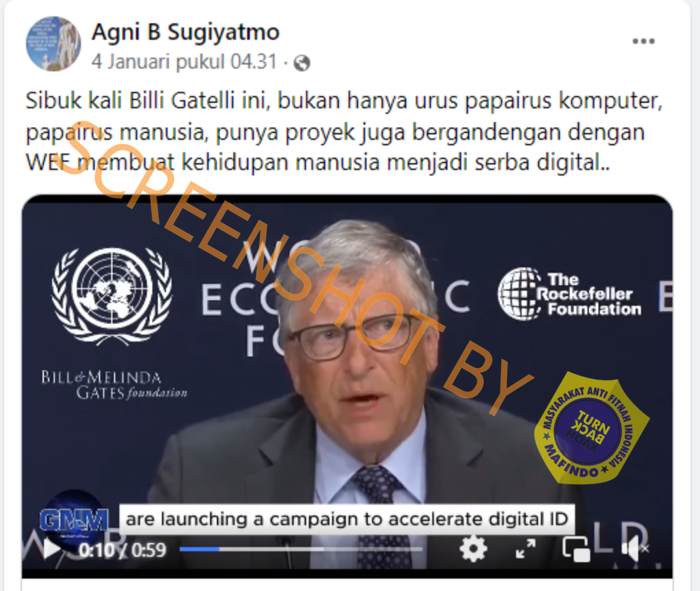Click the center of the video frame
Screen dimensions: 700x591
coord(347,386)
